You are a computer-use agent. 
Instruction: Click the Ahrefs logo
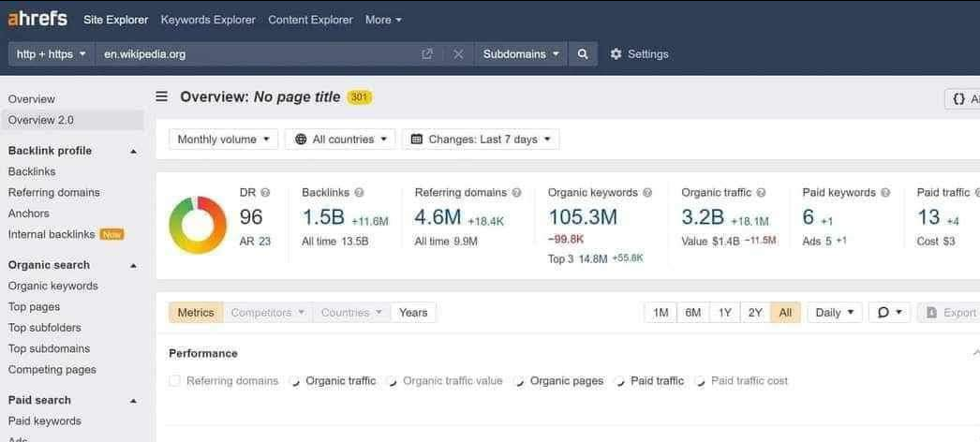(37, 19)
